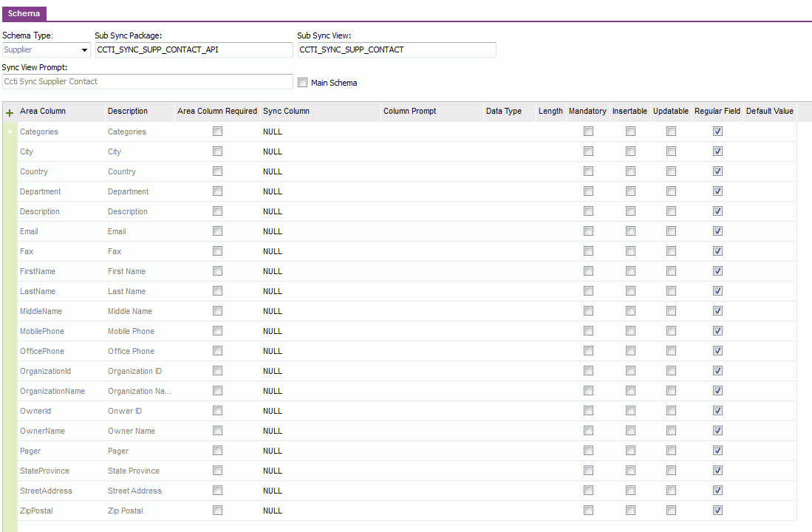
Task: Click the Data Type column header
Action: coord(502,111)
